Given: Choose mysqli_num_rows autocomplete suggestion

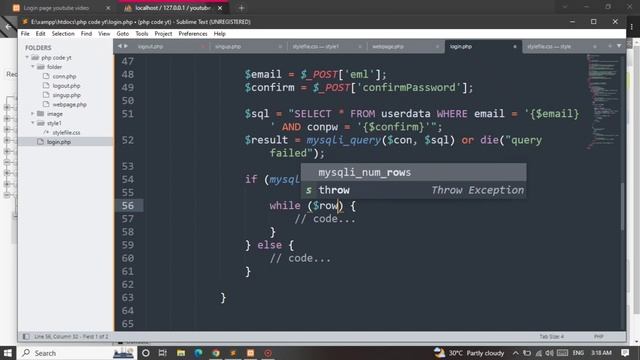Looking at the screenshot, I should click(413, 172).
